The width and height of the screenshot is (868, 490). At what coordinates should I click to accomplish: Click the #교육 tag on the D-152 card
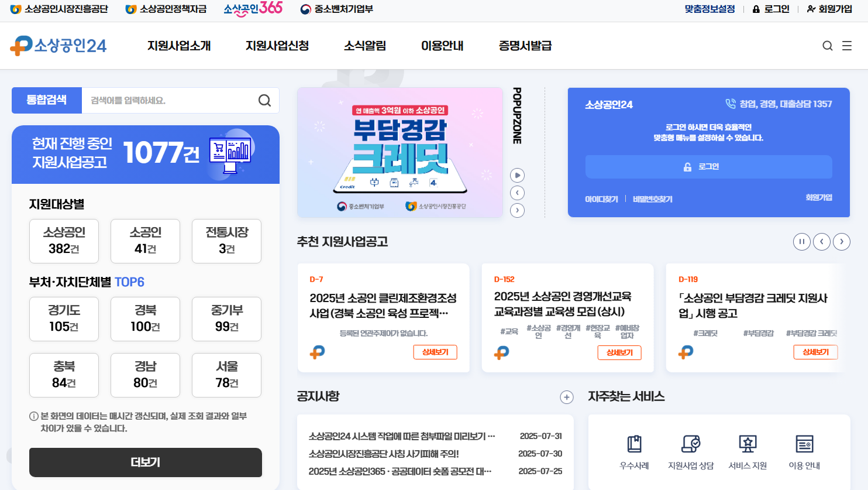[509, 331]
